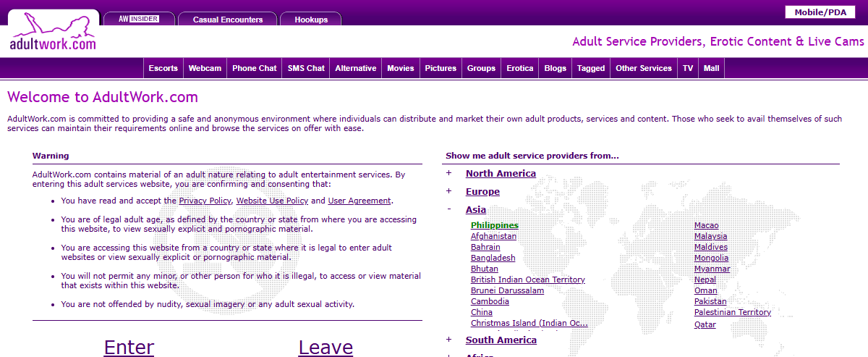Click the Europe region link
Screen dimensions: 868x357
(x=482, y=192)
